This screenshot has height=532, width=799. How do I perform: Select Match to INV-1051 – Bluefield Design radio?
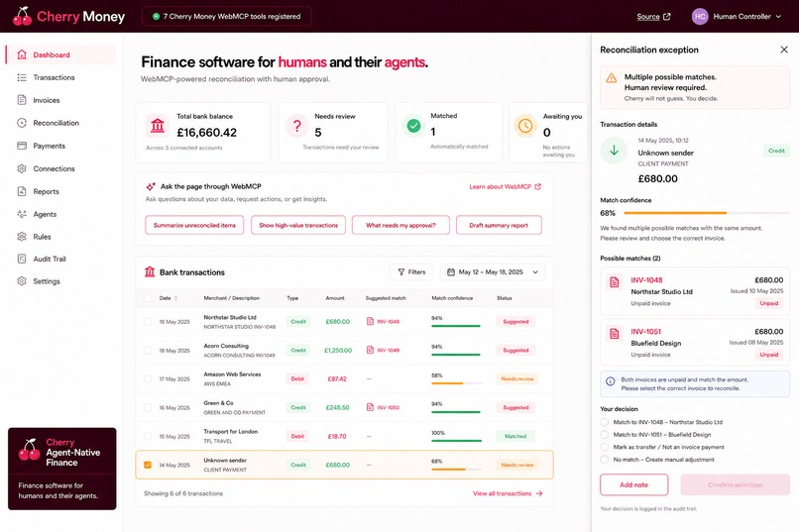(605, 434)
